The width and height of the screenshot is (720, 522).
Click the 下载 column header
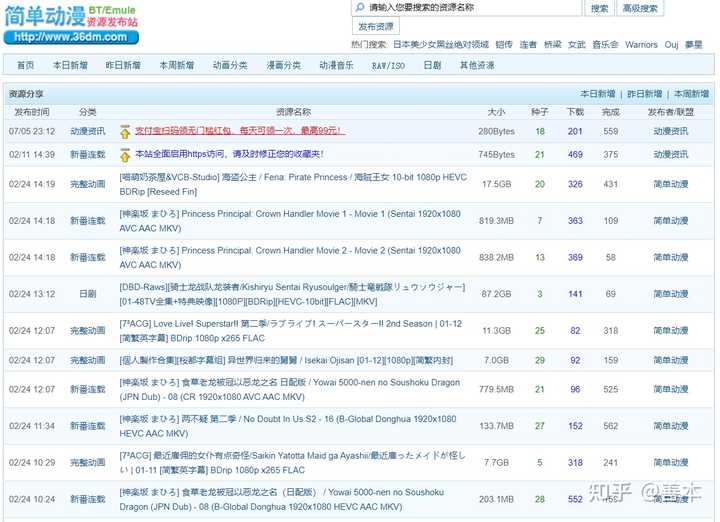575,112
